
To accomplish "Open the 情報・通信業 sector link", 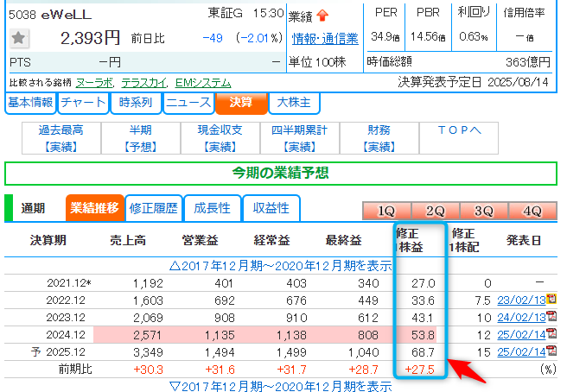I will click(x=325, y=38).
